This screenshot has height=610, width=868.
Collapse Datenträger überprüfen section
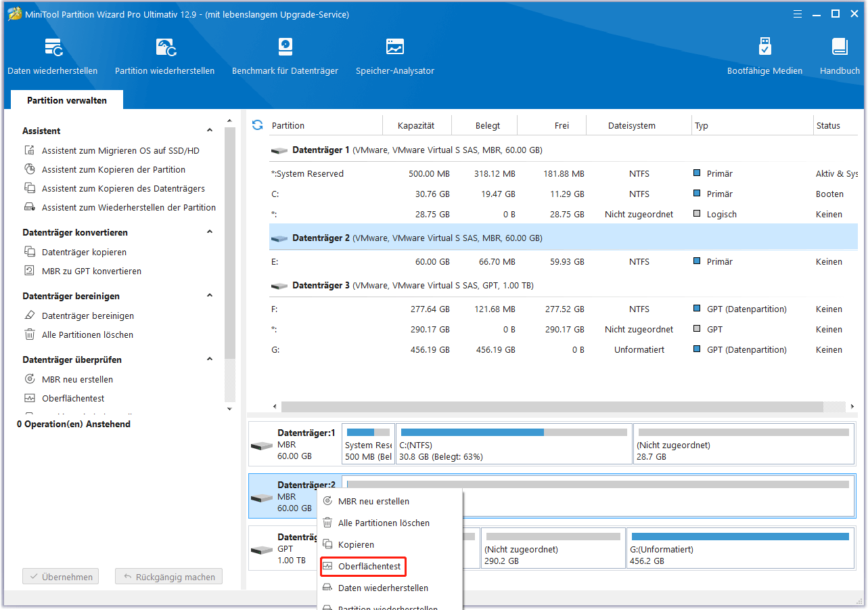point(210,360)
